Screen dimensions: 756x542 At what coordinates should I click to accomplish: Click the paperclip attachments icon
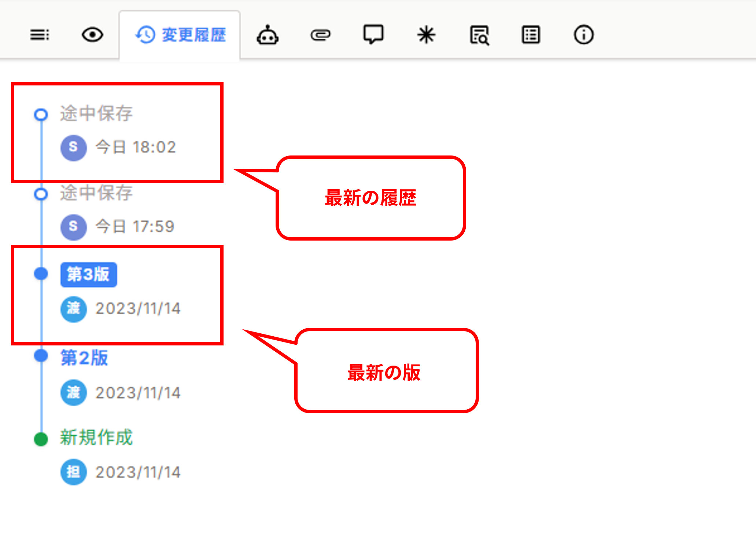pyautogui.click(x=320, y=35)
